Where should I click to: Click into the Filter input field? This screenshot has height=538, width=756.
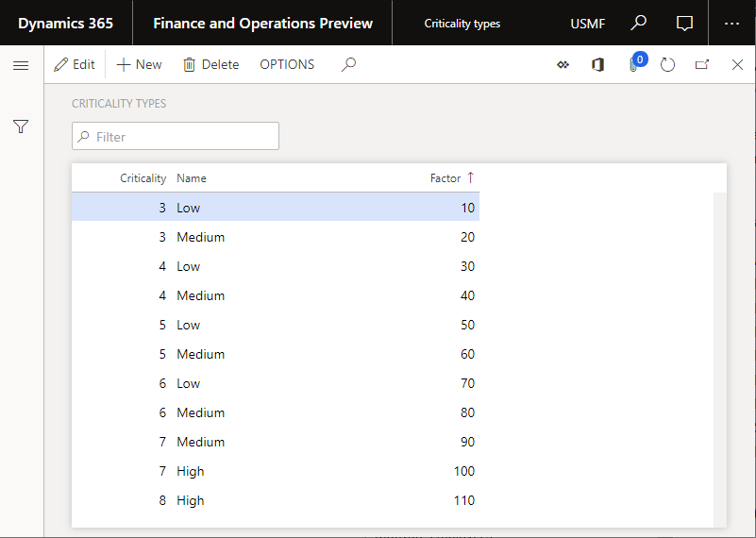click(176, 137)
